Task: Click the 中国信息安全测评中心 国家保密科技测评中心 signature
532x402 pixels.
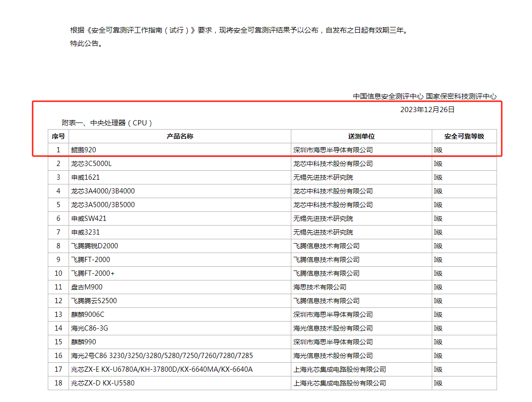Action: click(425, 96)
